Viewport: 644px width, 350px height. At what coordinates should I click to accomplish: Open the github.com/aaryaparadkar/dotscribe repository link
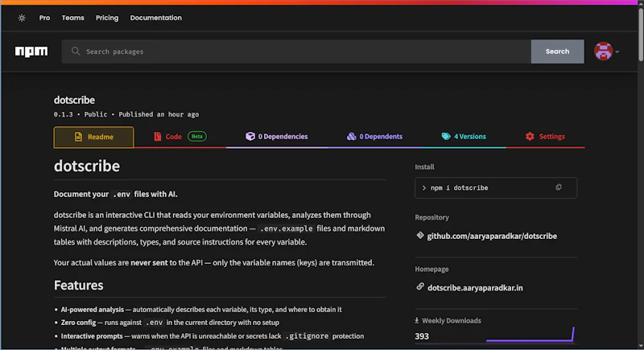(x=492, y=237)
